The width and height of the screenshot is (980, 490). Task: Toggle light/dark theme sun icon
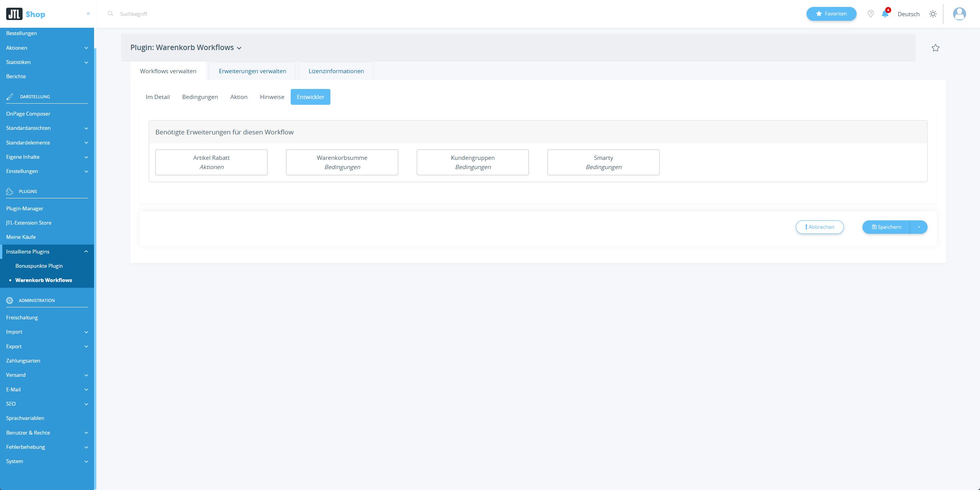point(933,14)
